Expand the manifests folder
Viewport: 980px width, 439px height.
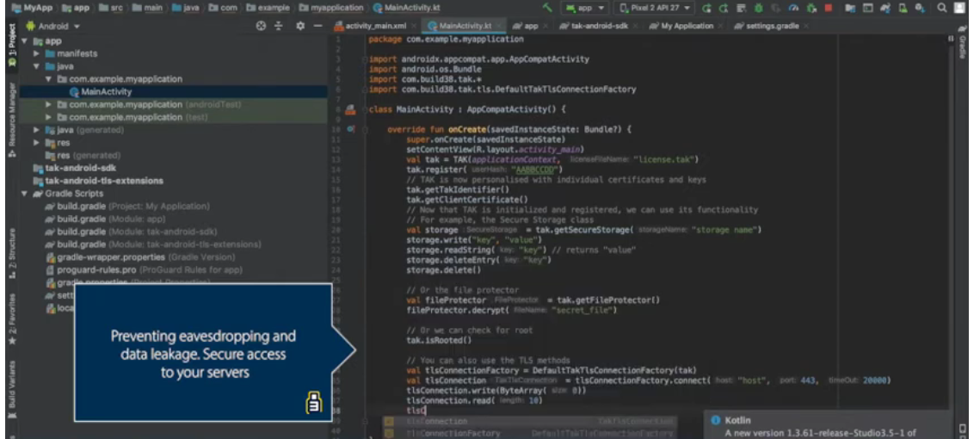[37, 53]
